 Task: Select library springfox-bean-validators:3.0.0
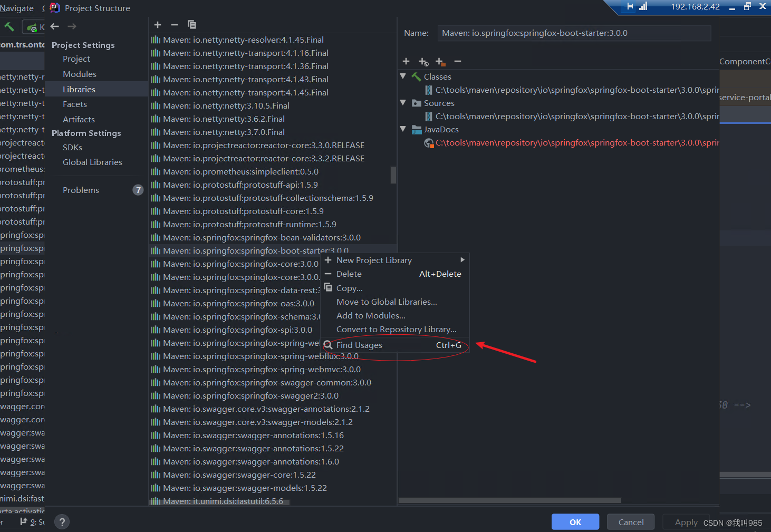click(x=273, y=238)
